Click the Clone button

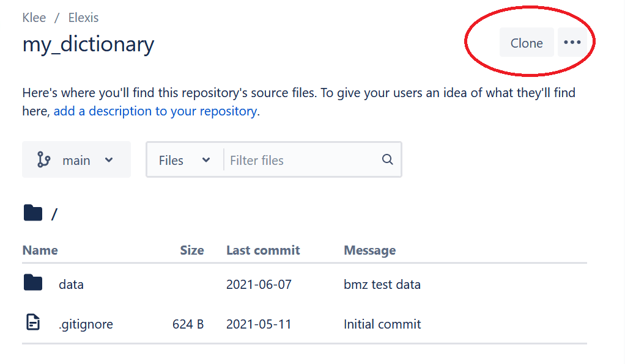(527, 43)
